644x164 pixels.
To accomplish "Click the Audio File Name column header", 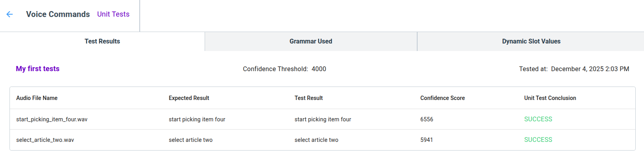I will (37, 98).
